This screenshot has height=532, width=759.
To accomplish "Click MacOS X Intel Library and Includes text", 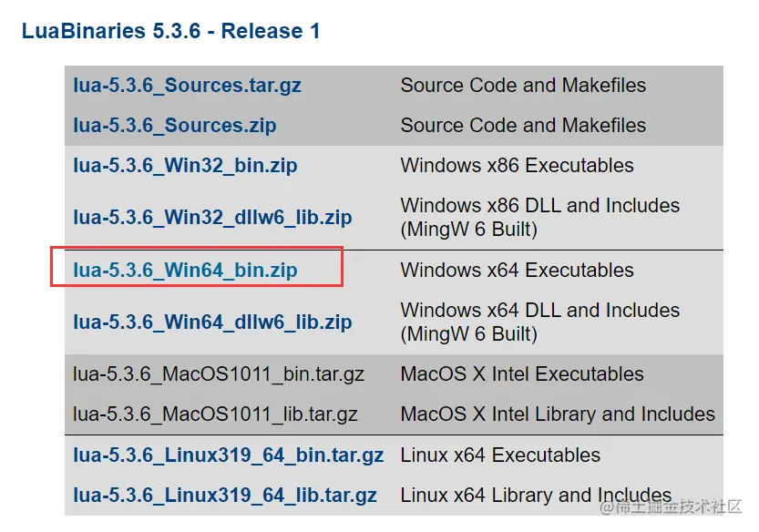I will pyautogui.click(x=558, y=414).
